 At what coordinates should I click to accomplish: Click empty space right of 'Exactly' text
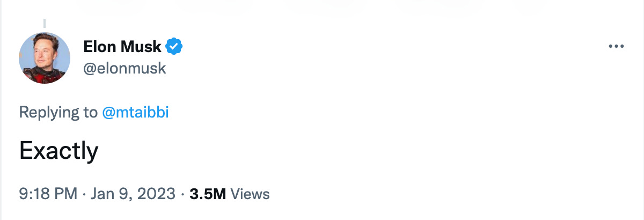pyautogui.click(x=322, y=152)
